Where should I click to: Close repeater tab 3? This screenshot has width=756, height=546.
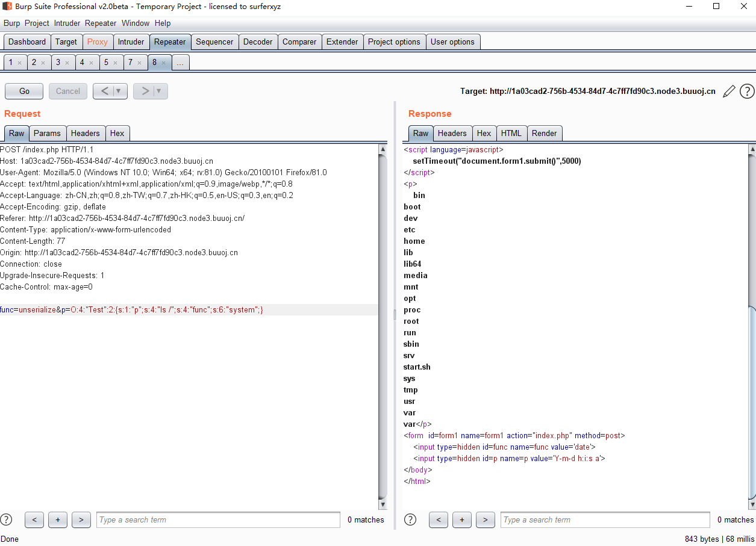coord(67,63)
